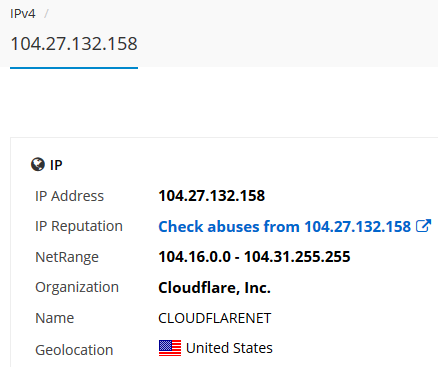Select the 104.27.132.158 page title tab
This screenshot has width=438, height=367.
[74, 44]
